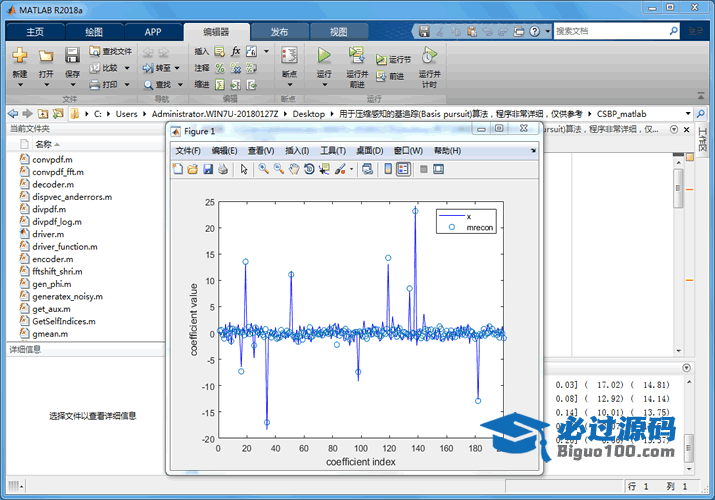This screenshot has width=715, height=500.
Task: Switch to the Publish (发布) ribbon tab
Action: point(279,32)
